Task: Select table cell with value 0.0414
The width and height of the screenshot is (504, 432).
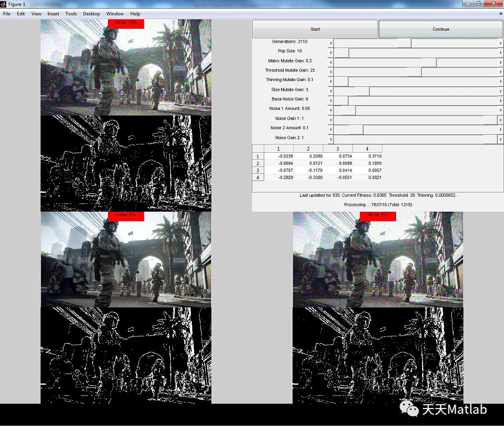Action: pos(338,170)
